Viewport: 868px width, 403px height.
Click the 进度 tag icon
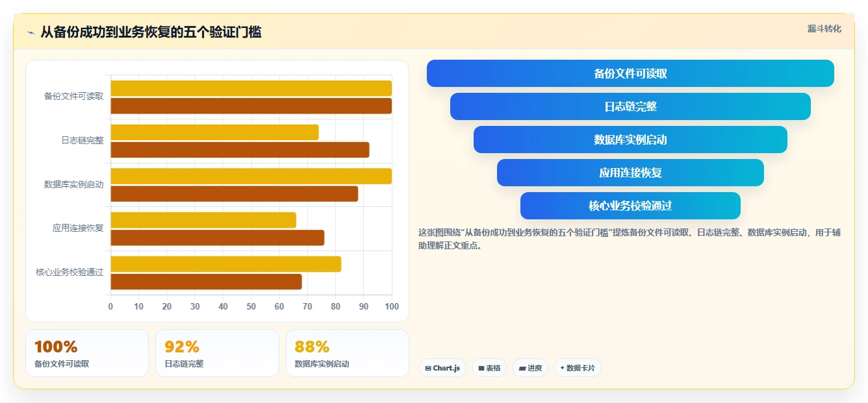(x=522, y=368)
